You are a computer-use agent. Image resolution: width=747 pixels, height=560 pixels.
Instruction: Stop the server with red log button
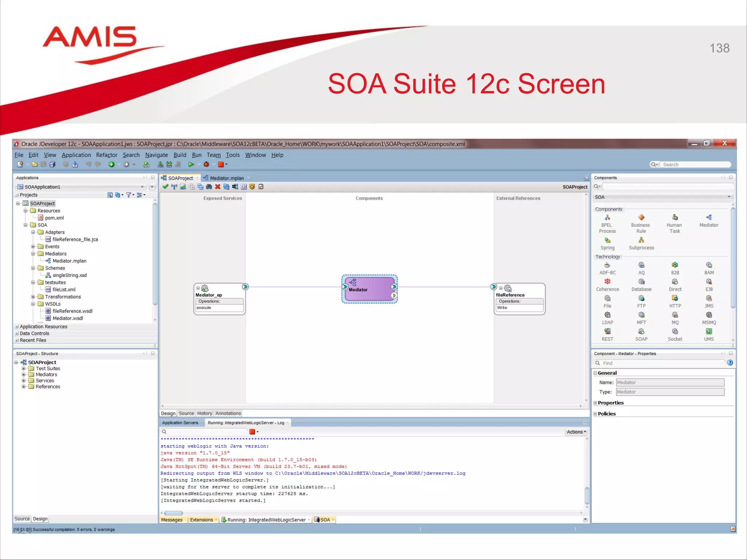tap(252, 432)
